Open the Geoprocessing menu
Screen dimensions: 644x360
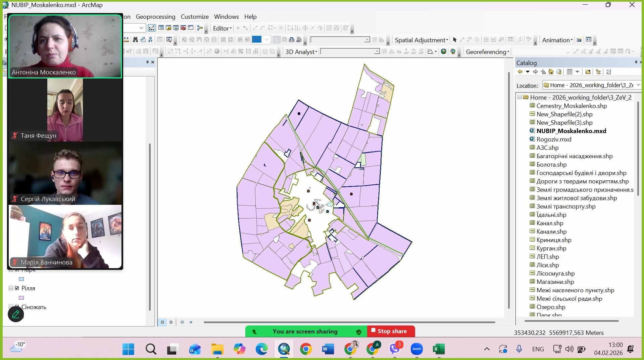point(155,17)
